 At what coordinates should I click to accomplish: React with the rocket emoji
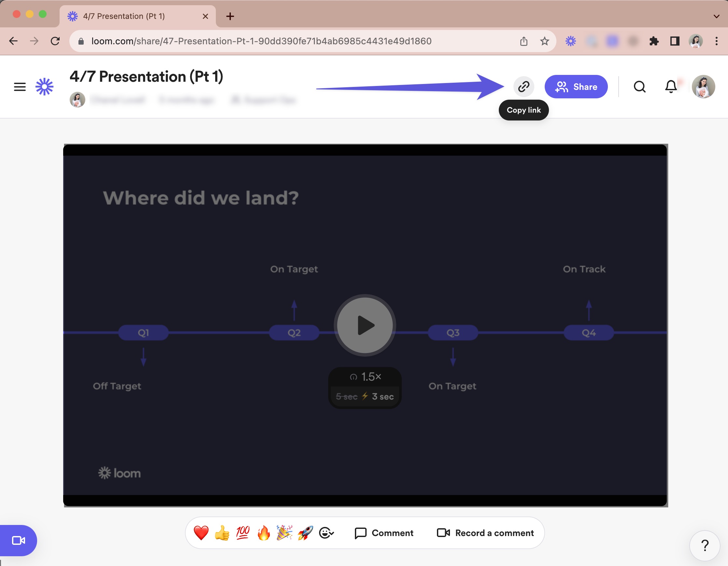(x=305, y=533)
